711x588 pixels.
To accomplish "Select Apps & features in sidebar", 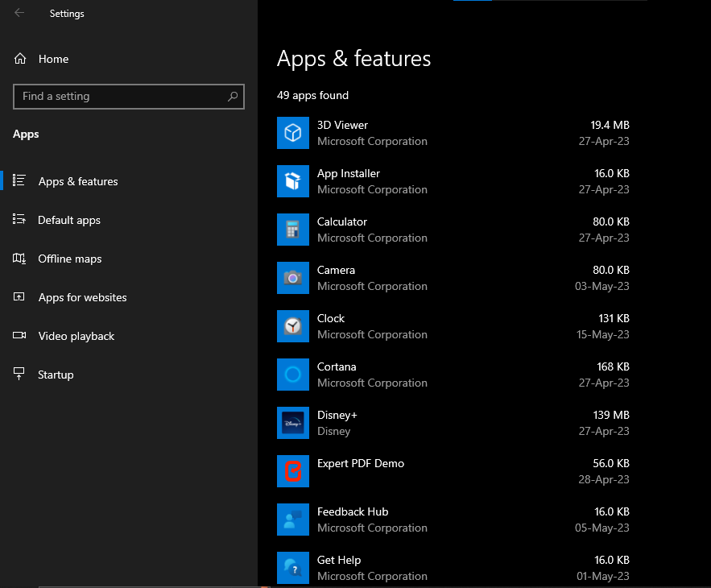I will (78, 181).
